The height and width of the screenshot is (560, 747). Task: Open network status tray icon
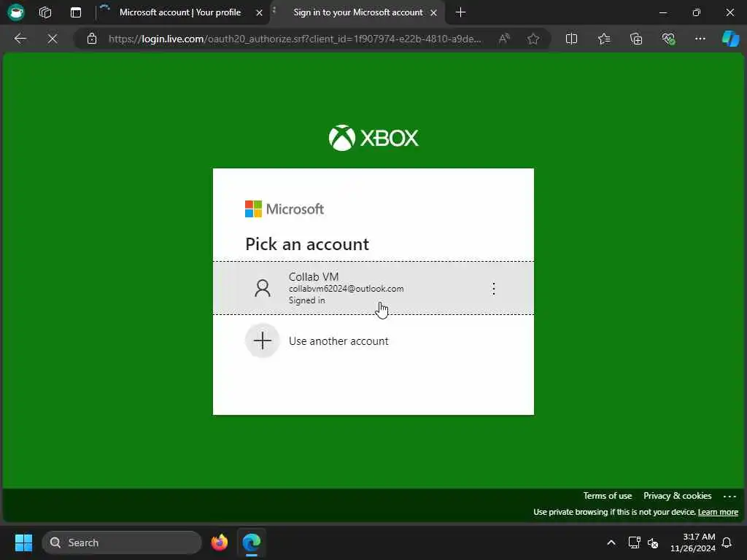point(634,542)
